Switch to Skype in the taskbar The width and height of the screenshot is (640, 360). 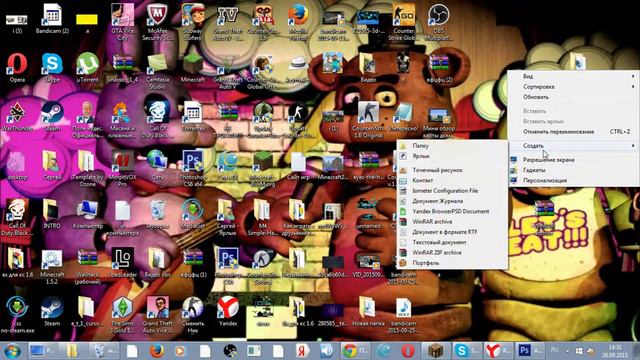point(467,351)
